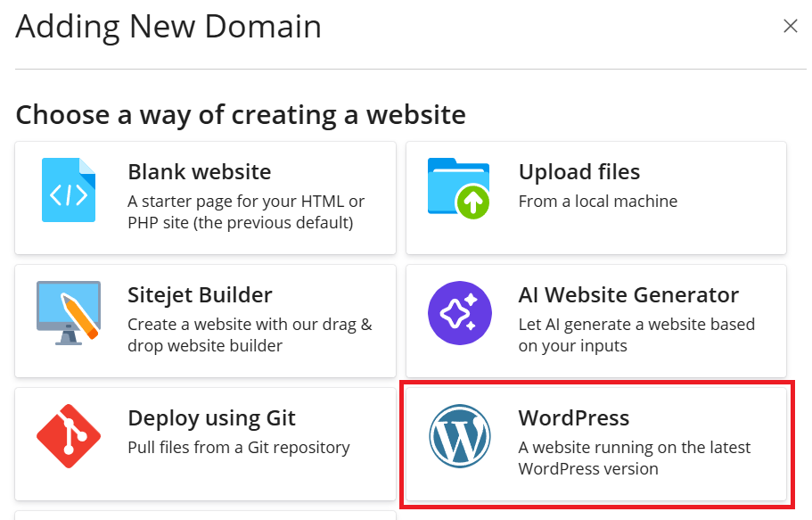Click the red Git logo icon
Screen dimensions: 812x520
(69, 436)
